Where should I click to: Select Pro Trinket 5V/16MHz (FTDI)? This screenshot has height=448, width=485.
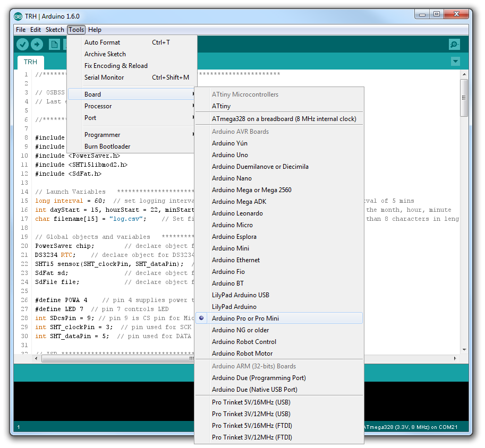[x=279, y=426]
